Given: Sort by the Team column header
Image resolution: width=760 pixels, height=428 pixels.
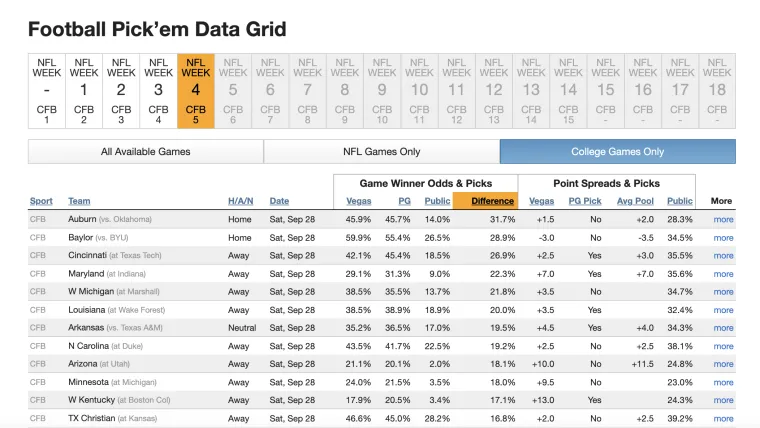Looking at the screenshot, I should pyautogui.click(x=79, y=201).
